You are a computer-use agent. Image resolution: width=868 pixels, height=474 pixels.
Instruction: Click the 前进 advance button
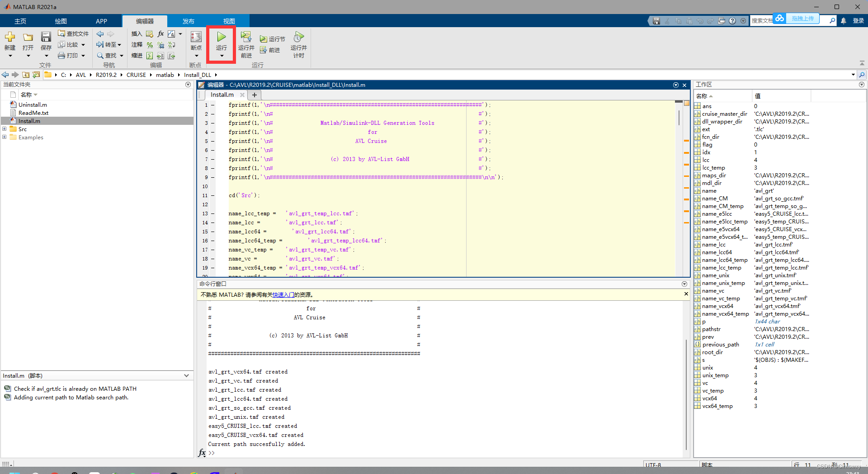[x=270, y=50]
